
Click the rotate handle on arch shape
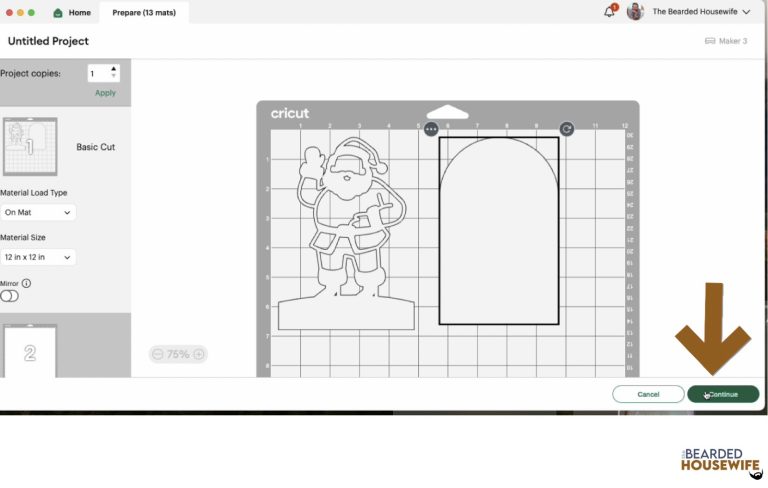[566, 129]
